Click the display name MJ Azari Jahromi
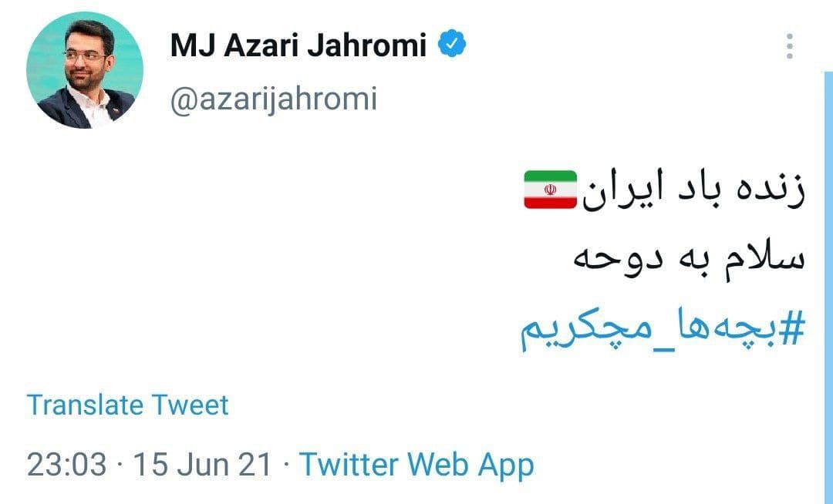833x504 pixels. point(298,47)
